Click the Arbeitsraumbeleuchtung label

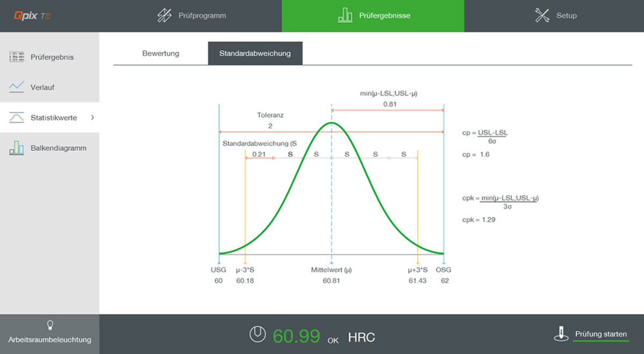point(49,339)
